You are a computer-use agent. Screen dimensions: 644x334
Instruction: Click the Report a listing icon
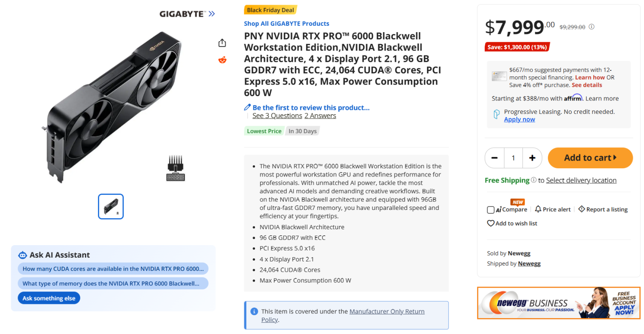[581, 209]
